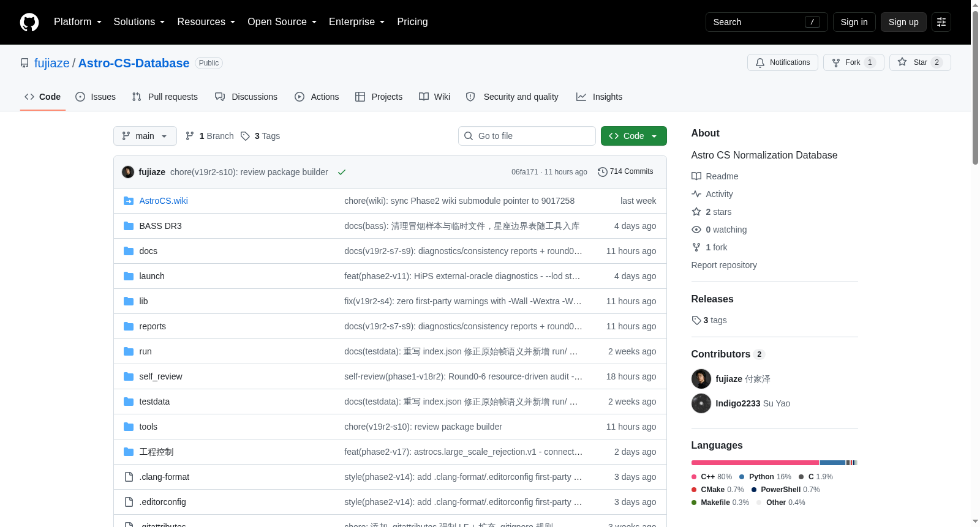The height and width of the screenshot is (527, 980).
Task: Open the 1 fork link in About
Action: tap(710, 247)
